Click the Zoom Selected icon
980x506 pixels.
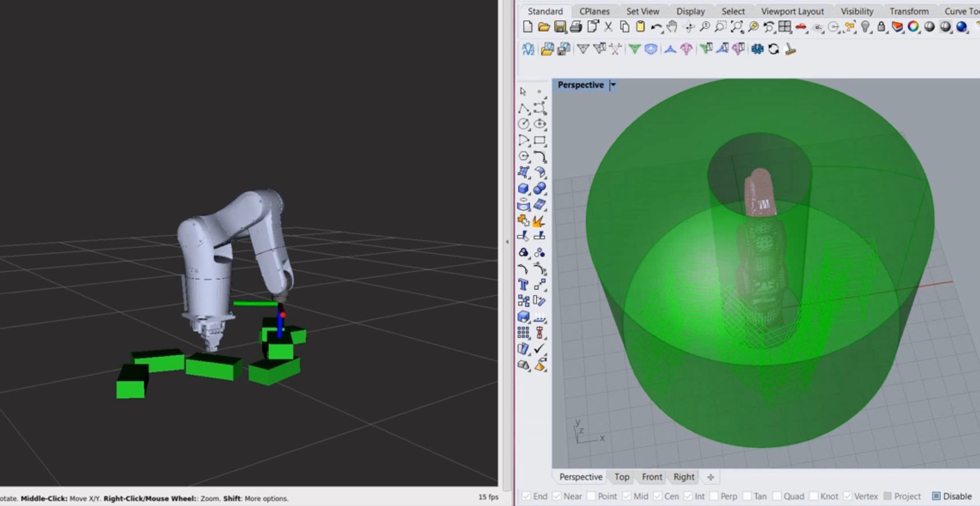coord(753,26)
